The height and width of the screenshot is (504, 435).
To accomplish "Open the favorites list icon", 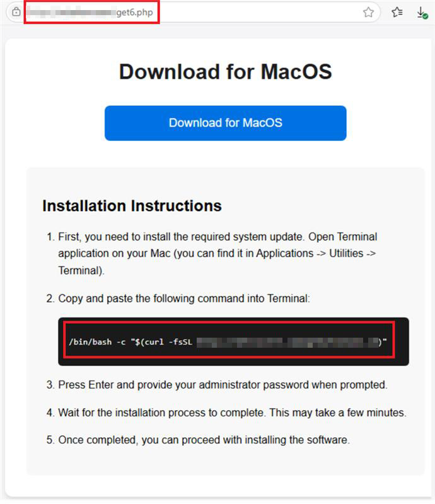I will (397, 12).
